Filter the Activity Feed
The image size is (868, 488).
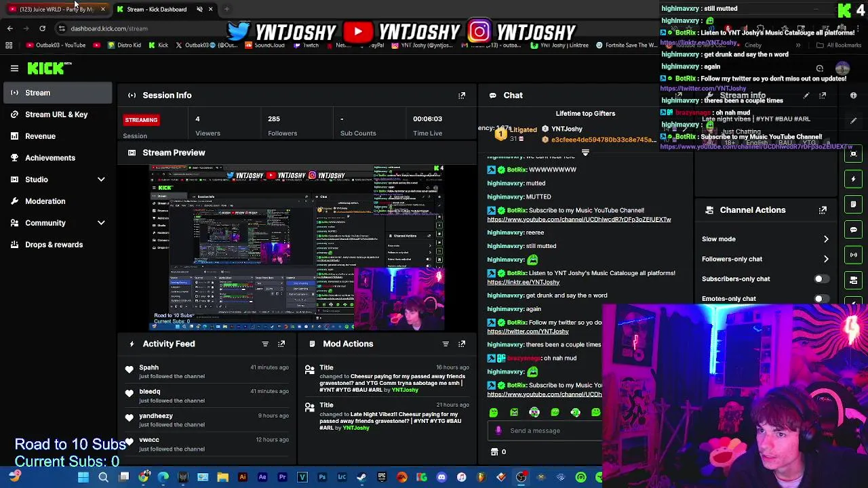click(265, 344)
